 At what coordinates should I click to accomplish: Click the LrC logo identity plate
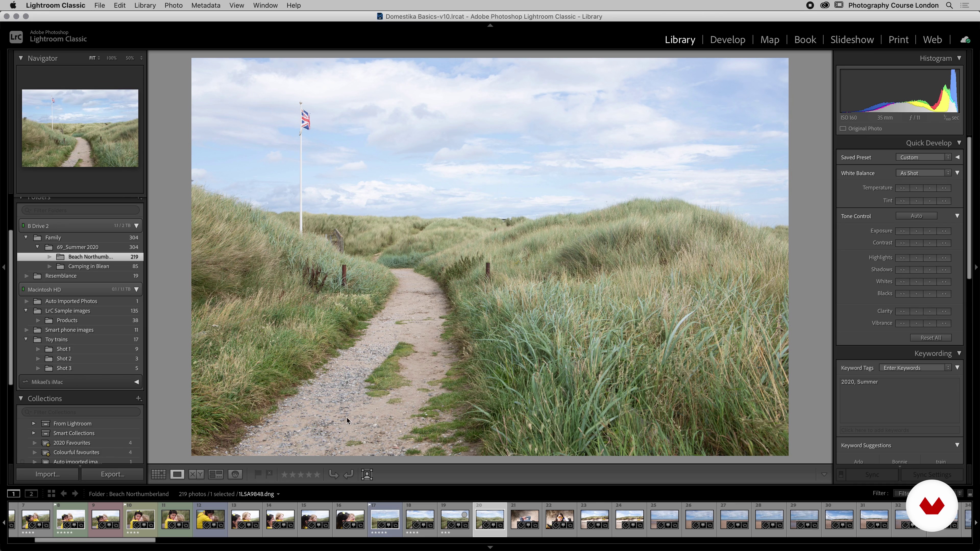tap(16, 37)
